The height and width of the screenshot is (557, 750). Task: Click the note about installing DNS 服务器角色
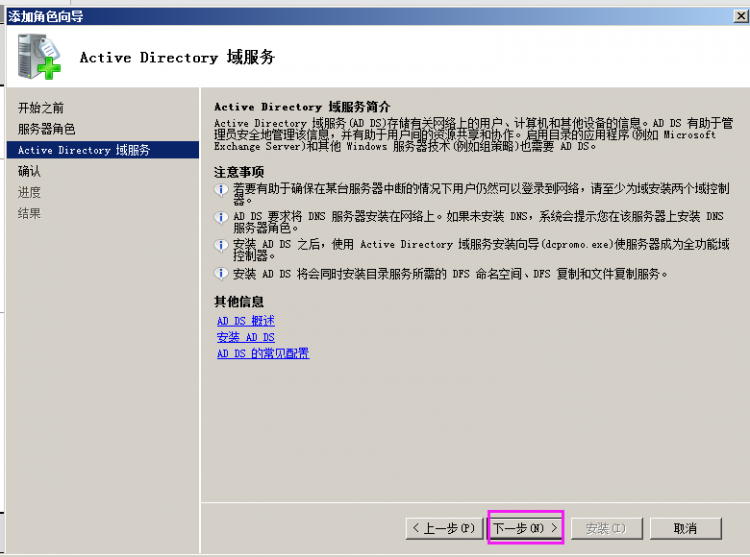click(478, 222)
